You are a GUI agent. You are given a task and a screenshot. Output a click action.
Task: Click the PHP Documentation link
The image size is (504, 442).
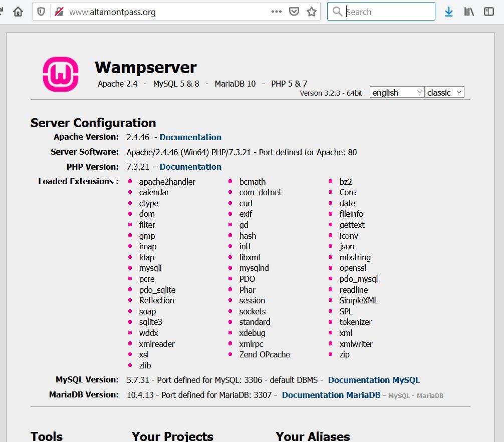click(190, 167)
